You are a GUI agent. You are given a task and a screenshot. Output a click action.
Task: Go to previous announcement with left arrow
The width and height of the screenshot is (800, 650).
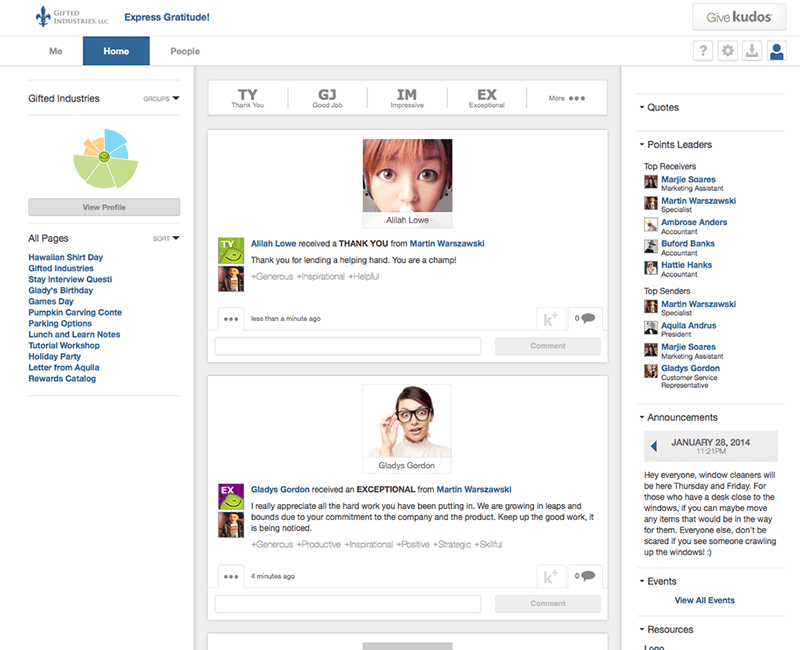(654, 446)
